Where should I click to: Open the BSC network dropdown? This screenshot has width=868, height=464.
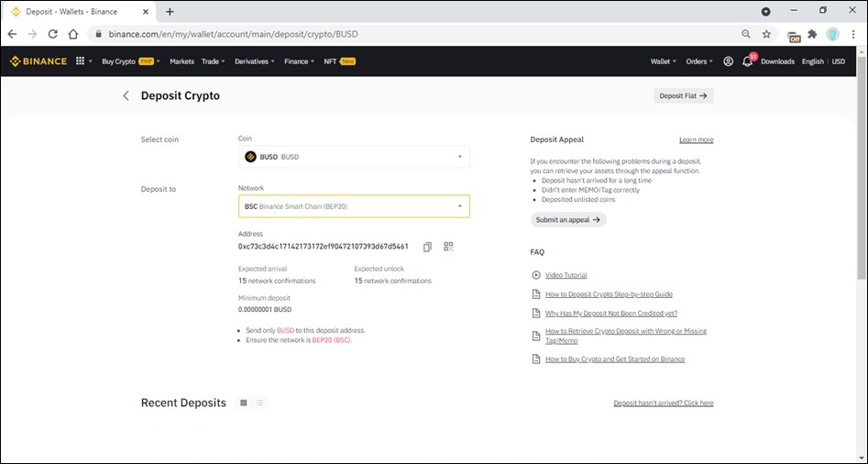coord(354,206)
